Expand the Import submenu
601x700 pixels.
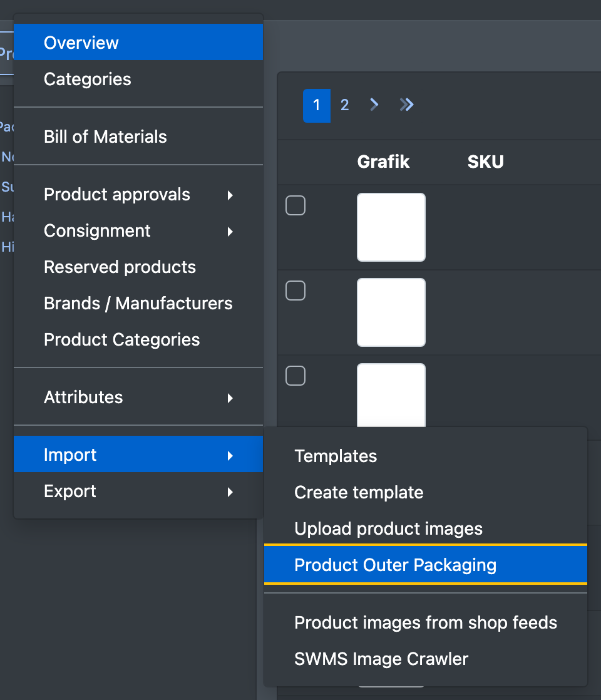pyautogui.click(x=138, y=455)
